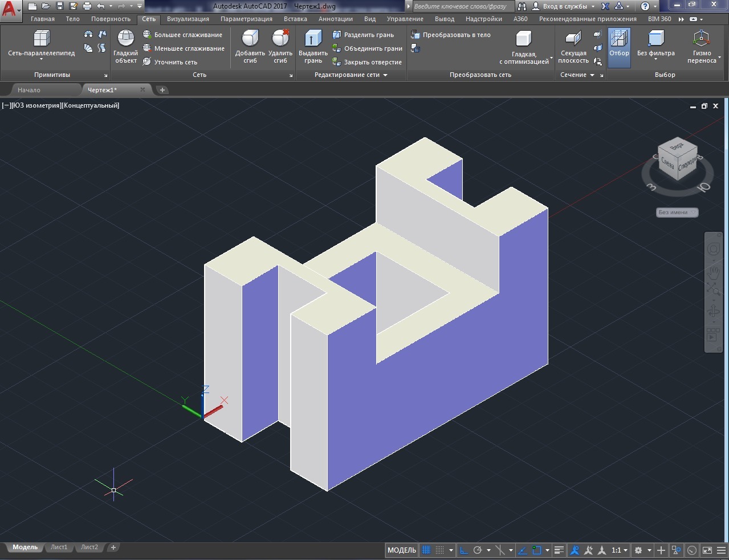The height and width of the screenshot is (560, 729).
Task: Close the Чертеж1 drawing tab
Action: click(142, 90)
